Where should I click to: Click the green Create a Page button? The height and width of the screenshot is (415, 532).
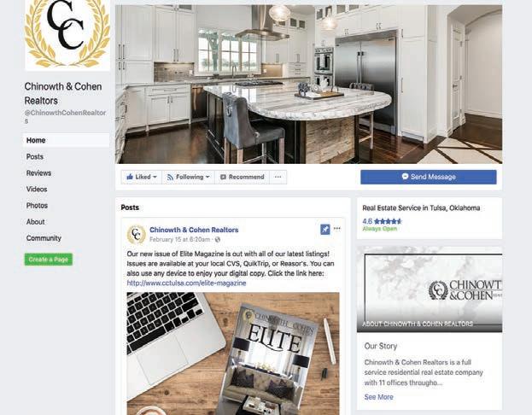(x=49, y=260)
